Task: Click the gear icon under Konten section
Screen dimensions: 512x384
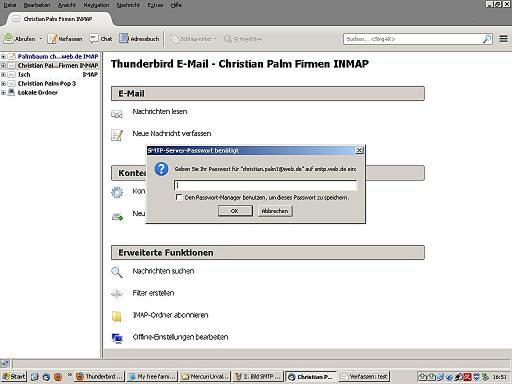Action: click(117, 192)
